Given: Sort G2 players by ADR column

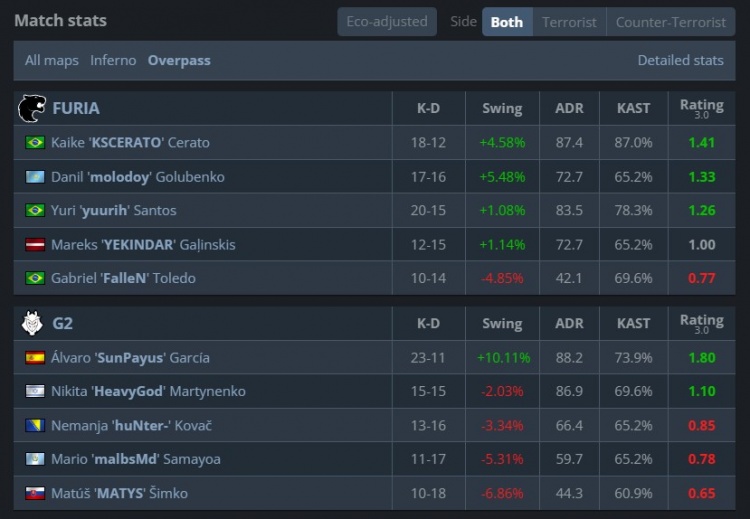Looking at the screenshot, I should click(x=569, y=323).
